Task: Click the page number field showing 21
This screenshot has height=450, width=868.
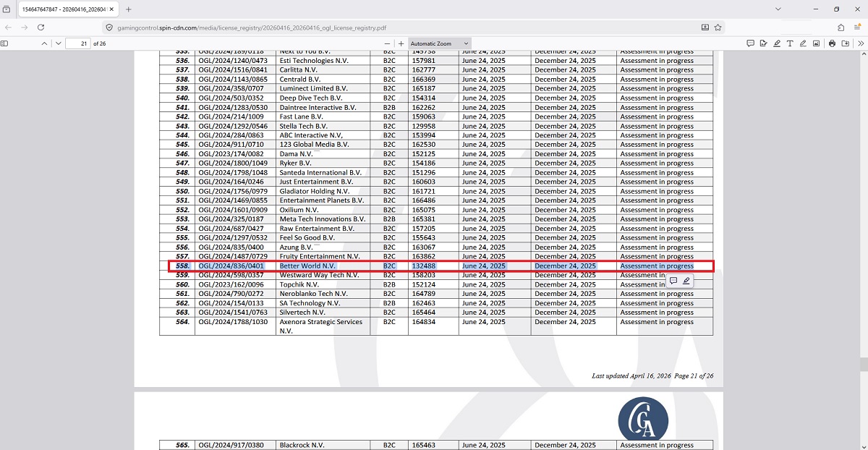Action: tap(77, 43)
